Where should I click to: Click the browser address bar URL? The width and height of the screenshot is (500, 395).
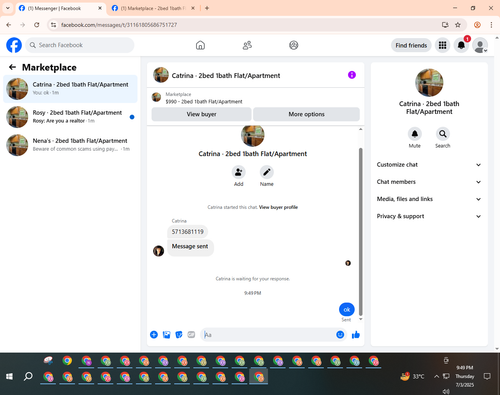[119, 25]
